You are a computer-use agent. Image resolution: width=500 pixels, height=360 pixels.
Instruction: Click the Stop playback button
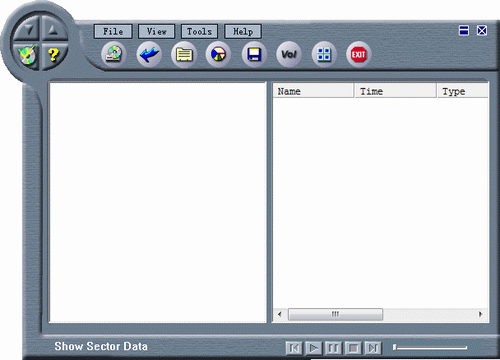tap(353, 348)
